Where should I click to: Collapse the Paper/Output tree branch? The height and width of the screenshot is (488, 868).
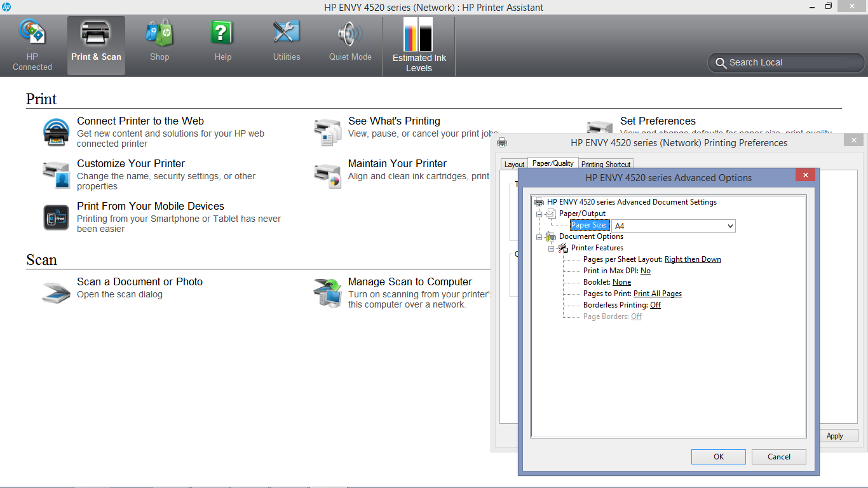pyautogui.click(x=539, y=213)
